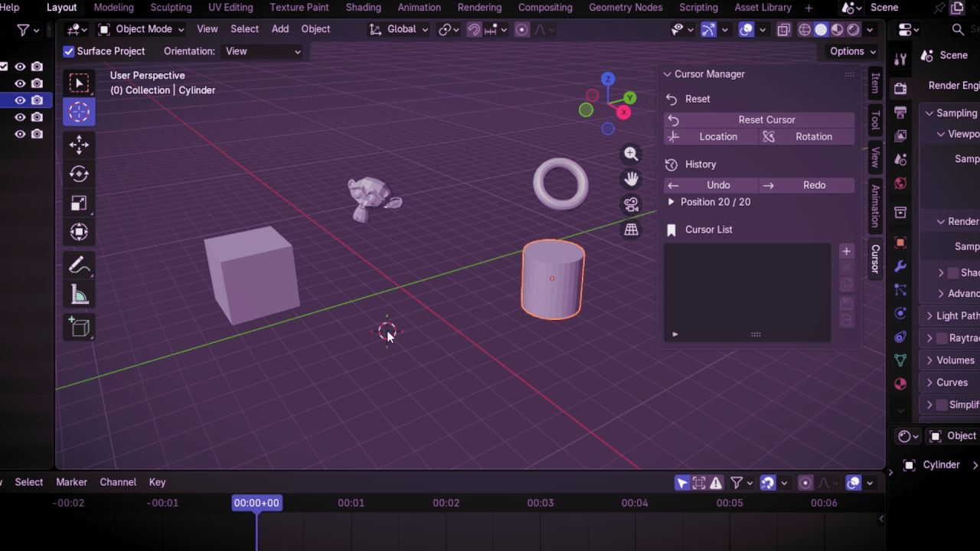
Task: Select the Measure tool
Action: [79, 295]
